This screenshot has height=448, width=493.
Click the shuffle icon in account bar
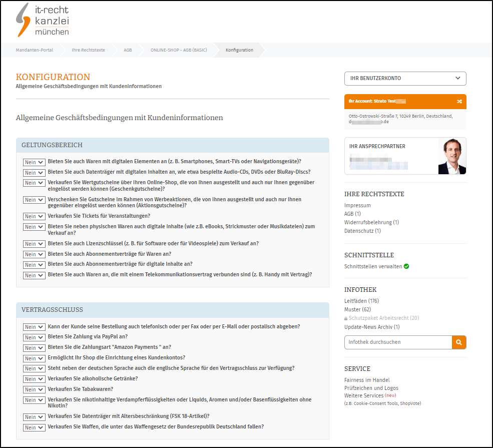(459, 102)
